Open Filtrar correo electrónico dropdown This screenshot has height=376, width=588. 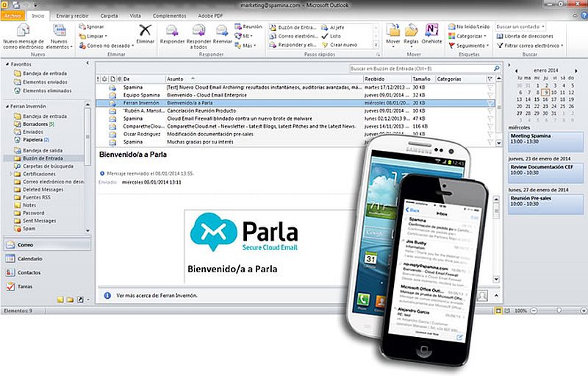click(530, 46)
